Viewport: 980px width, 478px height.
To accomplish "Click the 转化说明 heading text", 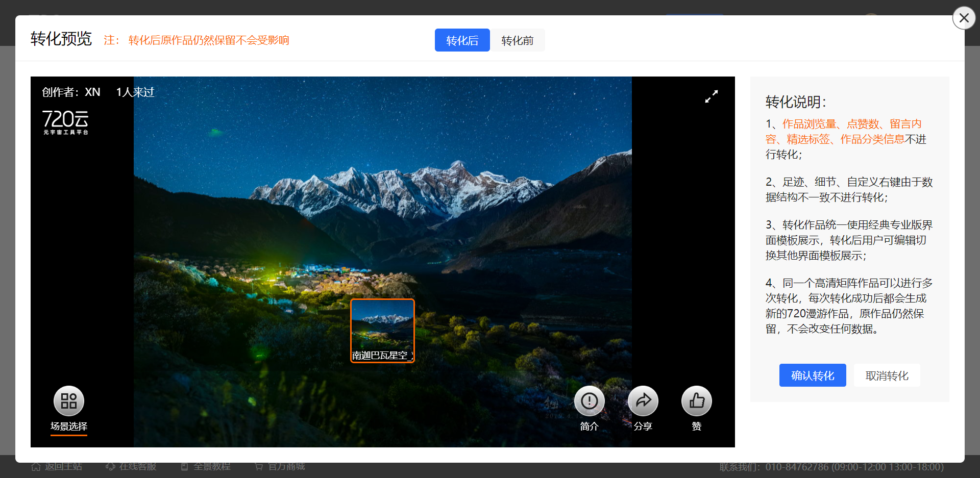I will pos(795,102).
